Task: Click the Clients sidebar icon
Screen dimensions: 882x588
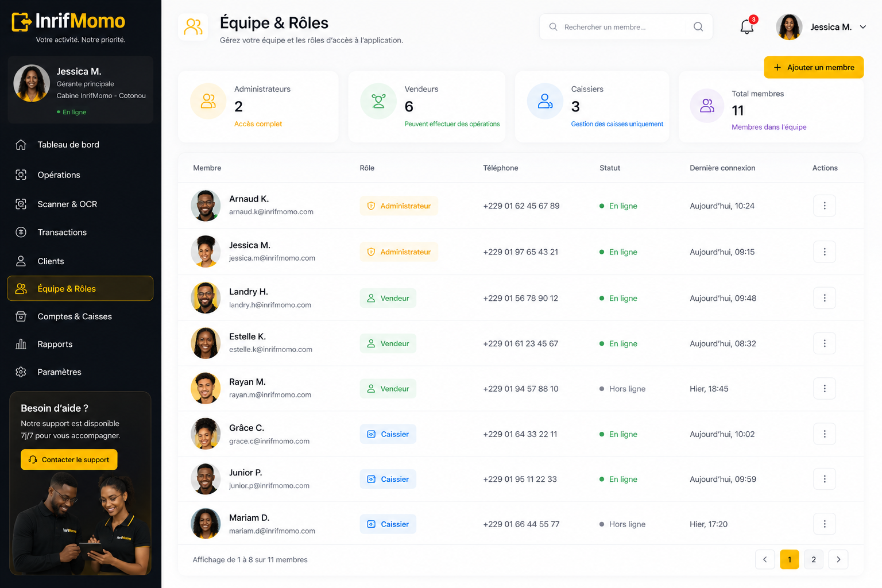Action: coord(21,261)
